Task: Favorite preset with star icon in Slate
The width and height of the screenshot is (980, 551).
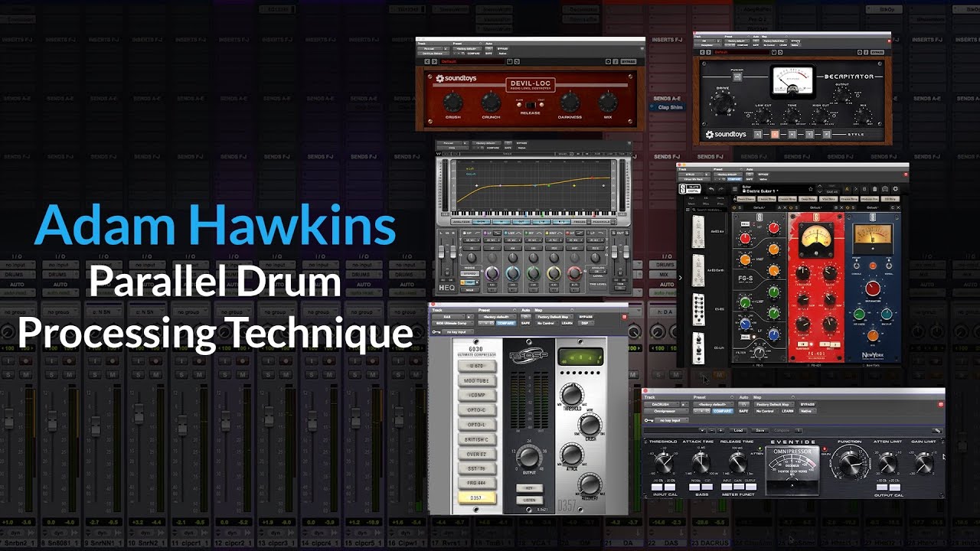Action: [x=811, y=189]
